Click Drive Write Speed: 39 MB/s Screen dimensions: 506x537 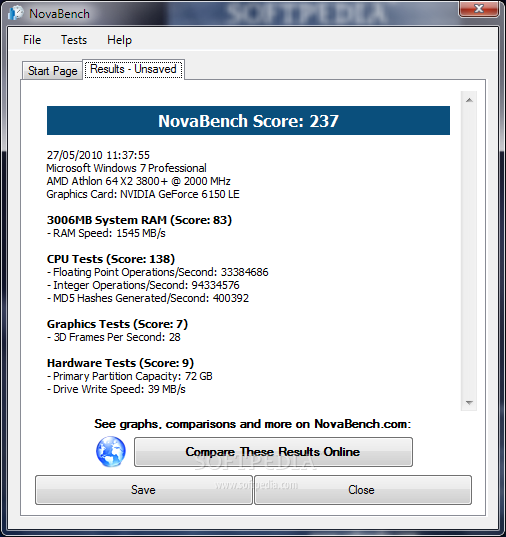coord(116,389)
